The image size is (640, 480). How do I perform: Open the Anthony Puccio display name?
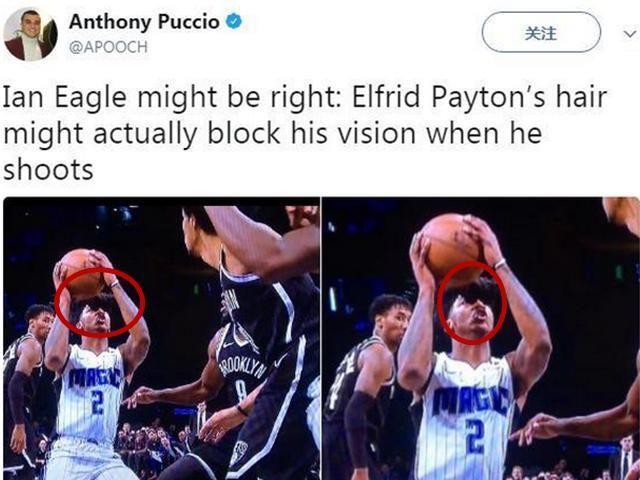(144, 22)
